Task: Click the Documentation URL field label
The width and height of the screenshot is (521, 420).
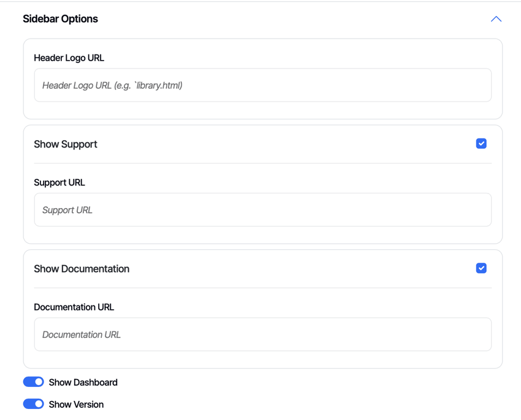Action: (x=74, y=307)
